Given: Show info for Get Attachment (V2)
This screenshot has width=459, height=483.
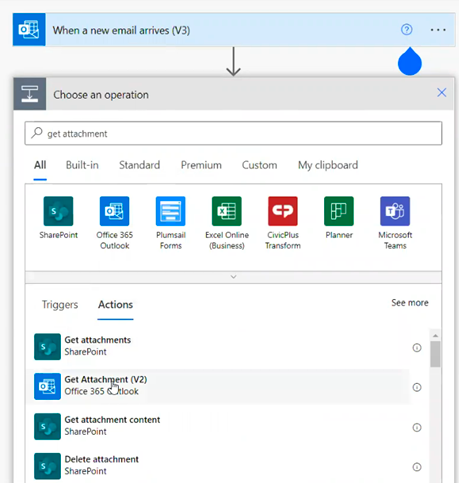Looking at the screenshot, I should point(417,387).
